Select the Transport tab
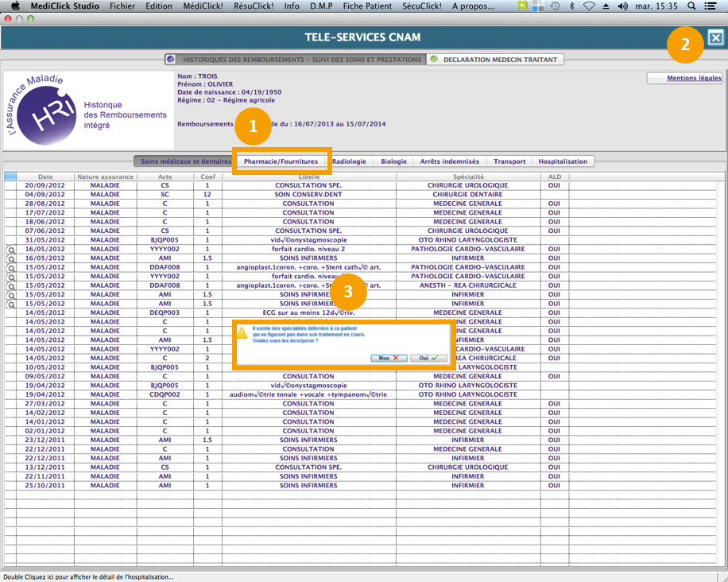Viewport: 728px width, 582px height. coord(509,161)
